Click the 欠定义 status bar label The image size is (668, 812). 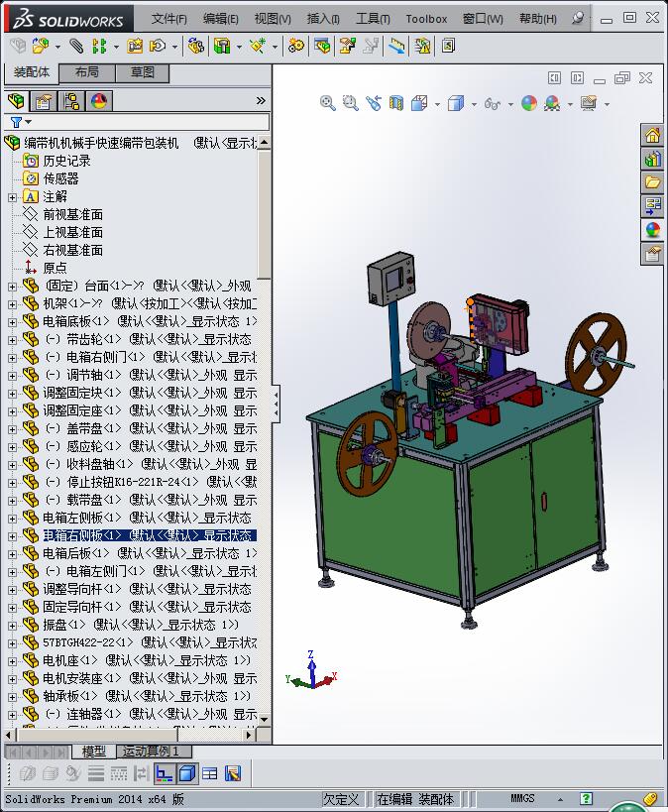(341, 799)
